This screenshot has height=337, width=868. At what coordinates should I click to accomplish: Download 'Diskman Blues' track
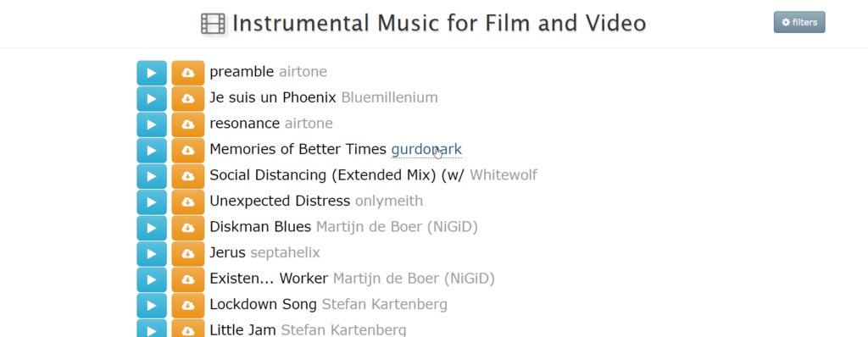point(187,228)
